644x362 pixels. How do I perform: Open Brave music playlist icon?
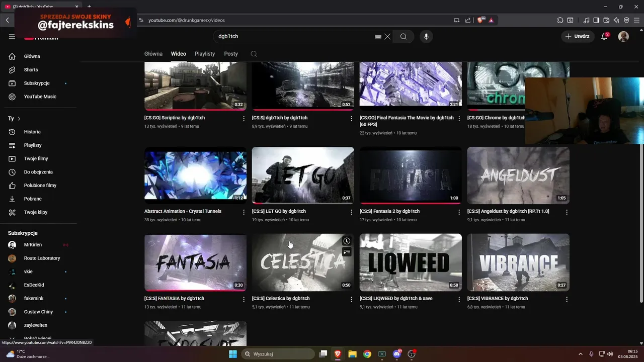pos(587,20)
